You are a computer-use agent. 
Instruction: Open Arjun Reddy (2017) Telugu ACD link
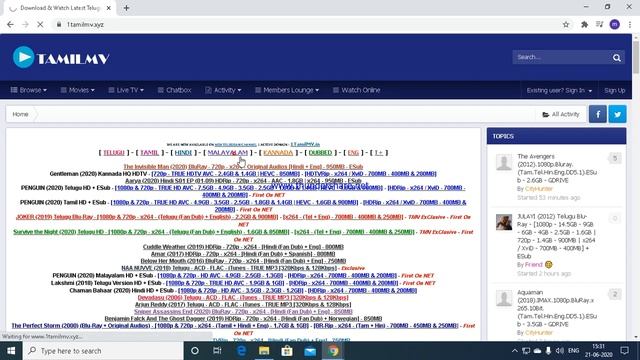click(x=243, y=304)
